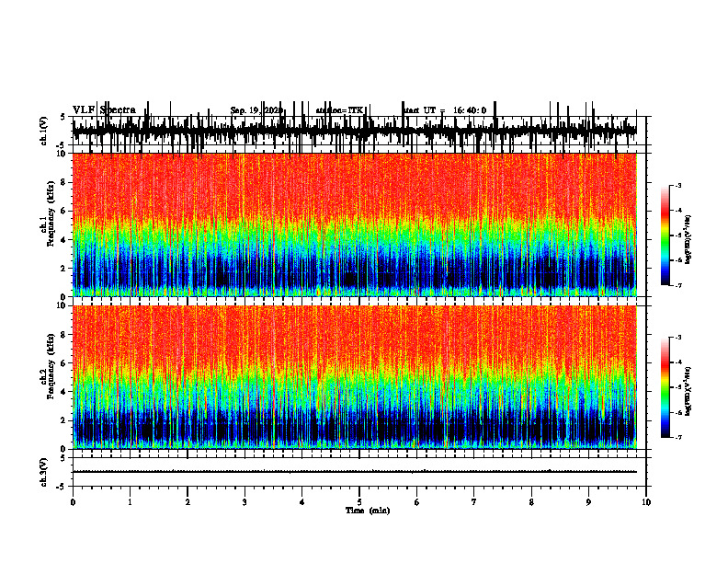Click the ch.1 color bar log(PSD) unit label
This screenshot has height=563, width=728.
pos(688,240)
